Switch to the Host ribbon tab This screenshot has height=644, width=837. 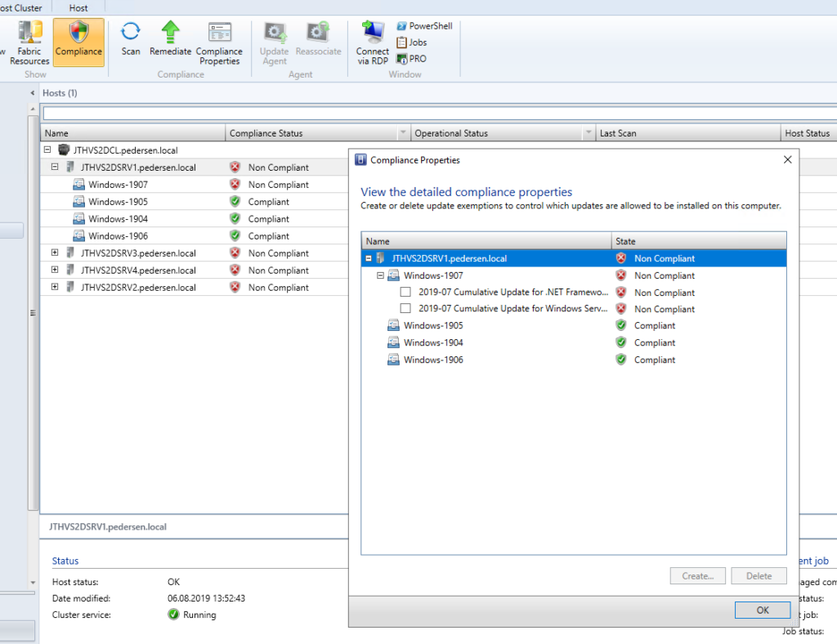pyautogui.click(x=78, y=8)
